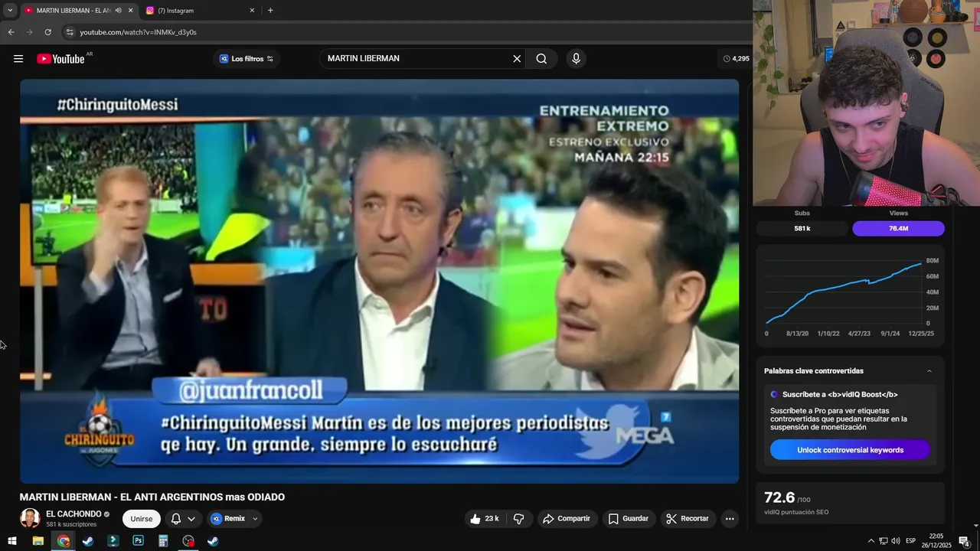Click the address bar URL
The image size is (980, 551).
click(139, 32)
